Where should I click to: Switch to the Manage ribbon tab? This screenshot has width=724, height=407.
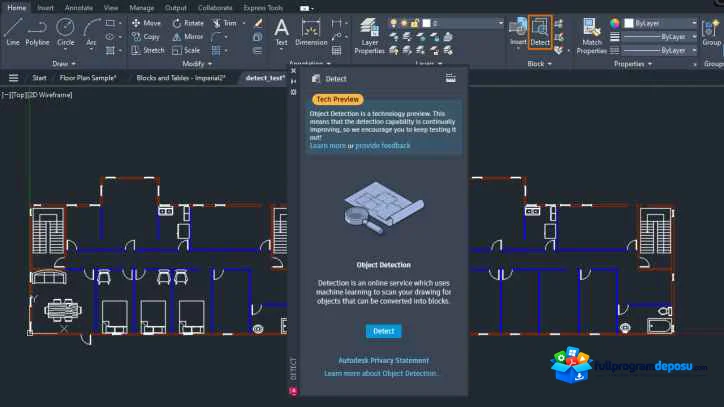tap(142, 8)
